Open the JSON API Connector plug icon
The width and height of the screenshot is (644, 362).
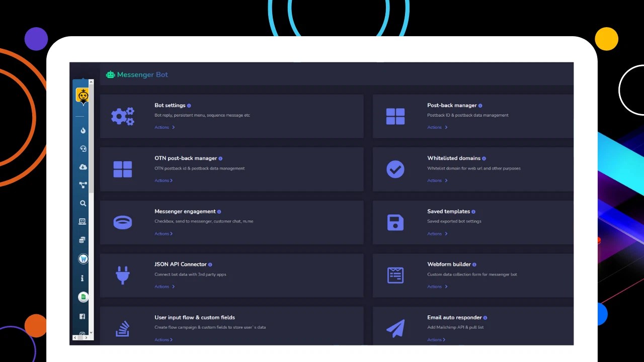tap(122, 275)
